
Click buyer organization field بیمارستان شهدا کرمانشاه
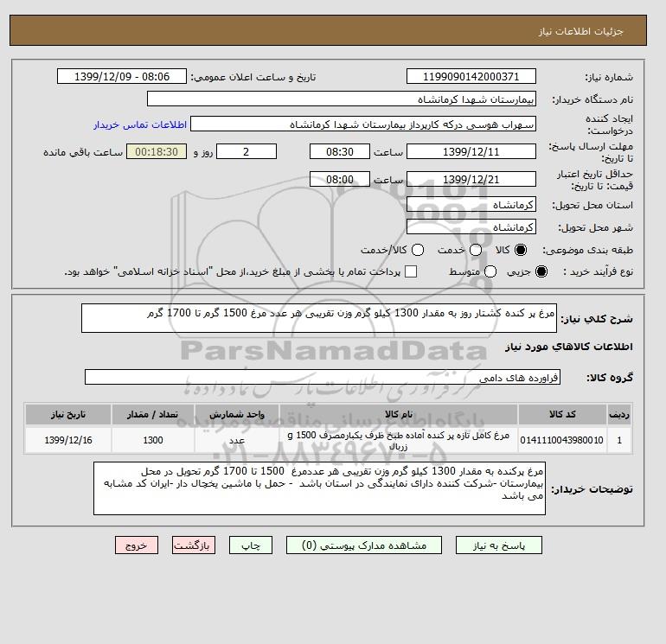342,99
